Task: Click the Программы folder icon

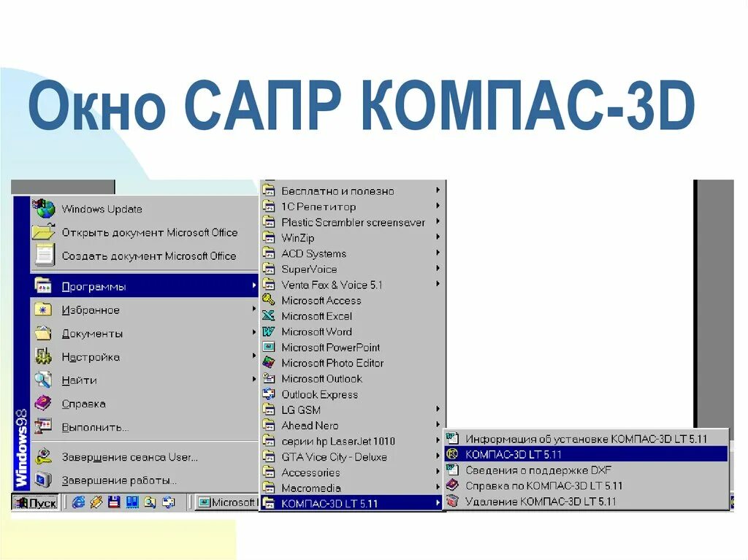Action: 43,285
